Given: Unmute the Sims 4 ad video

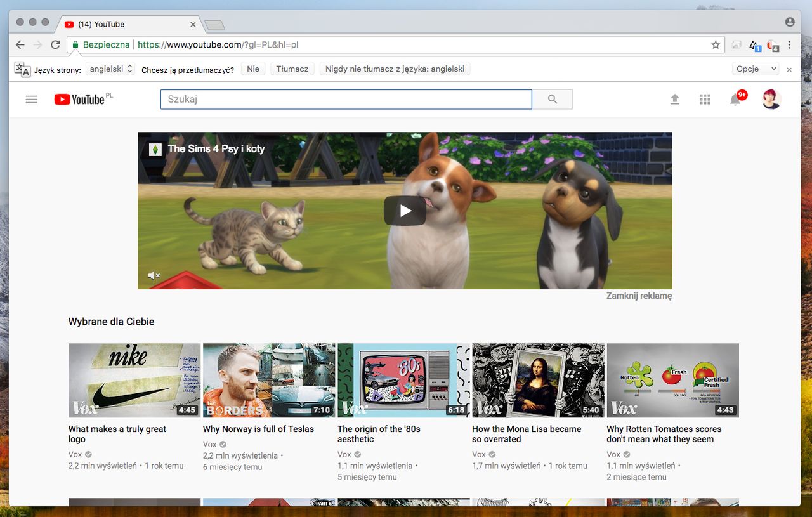Looking at the screenshot, I should pos(154,275).
